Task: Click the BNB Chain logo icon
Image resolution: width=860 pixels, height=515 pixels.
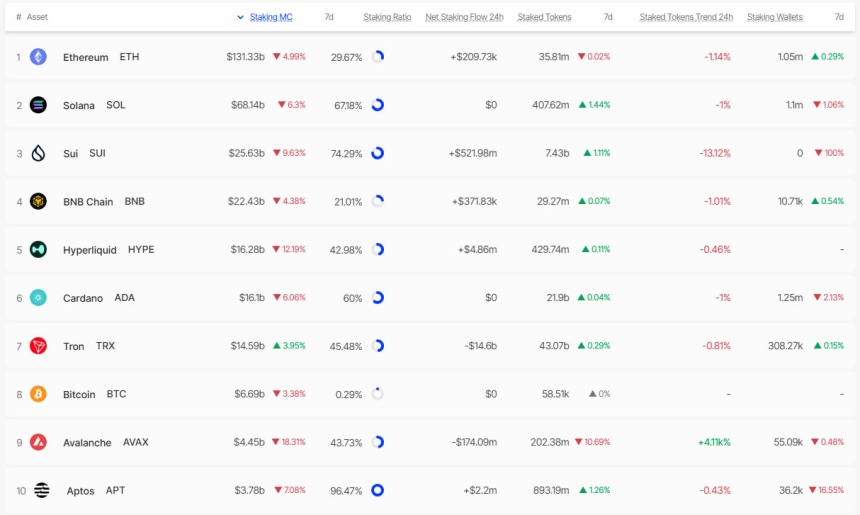Action: click(x=38, y=201)
